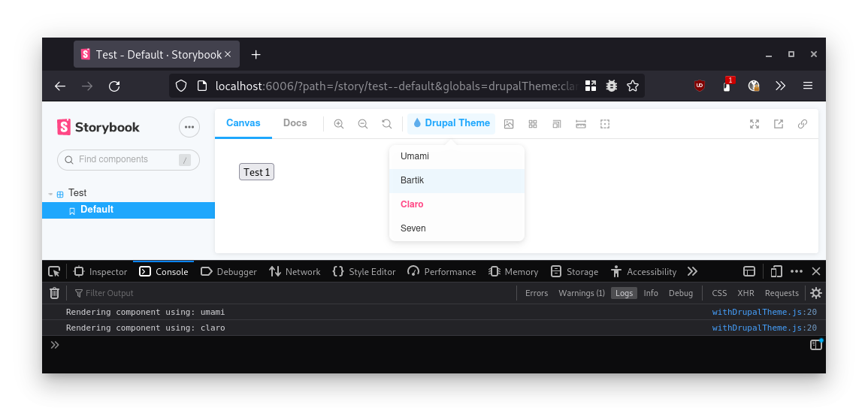Switch to the Docs tab
868x420 pixels.
tap(295, 123)
